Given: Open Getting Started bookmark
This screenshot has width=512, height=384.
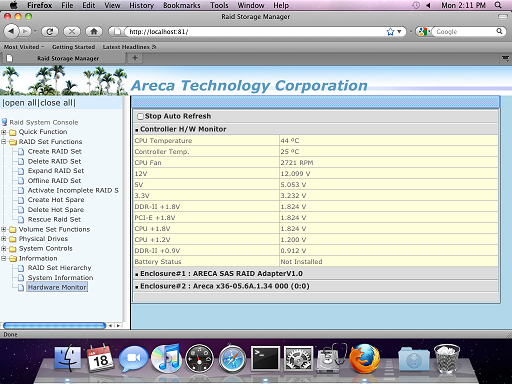Looking at the screenshot, I should [73, 47].
